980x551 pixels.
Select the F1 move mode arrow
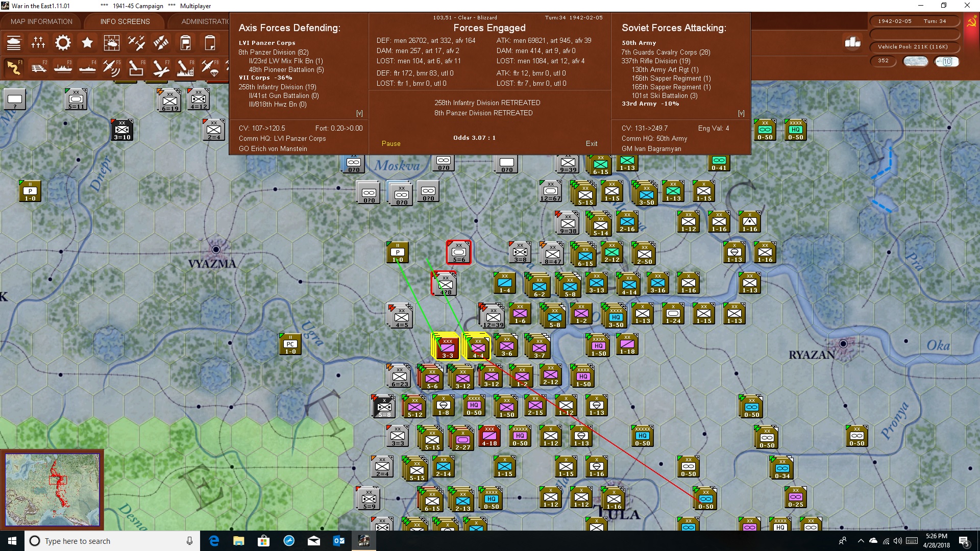tap(14, 67)
